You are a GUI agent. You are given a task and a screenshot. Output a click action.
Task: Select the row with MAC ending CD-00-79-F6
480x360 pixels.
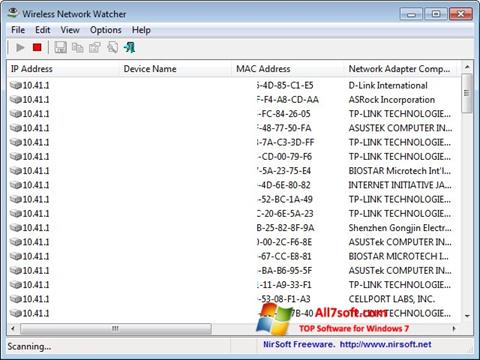234,157
